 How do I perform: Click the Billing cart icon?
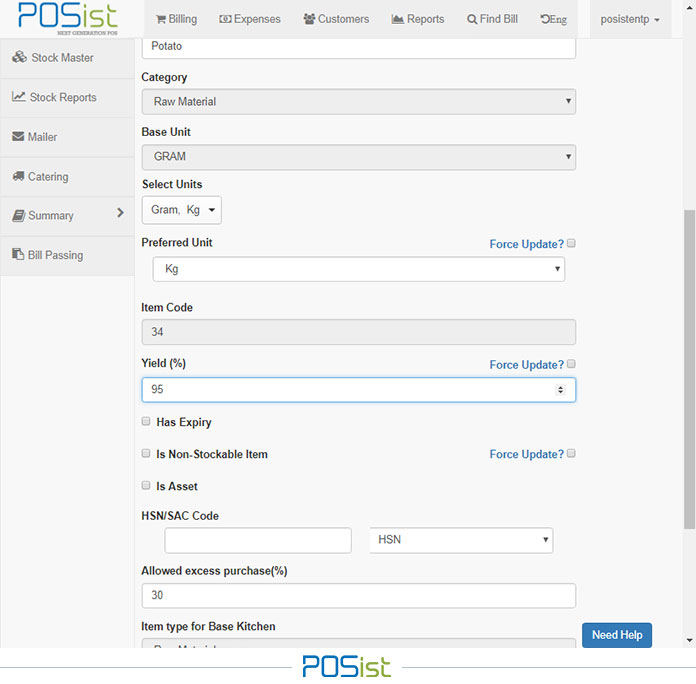pos(161,20)
